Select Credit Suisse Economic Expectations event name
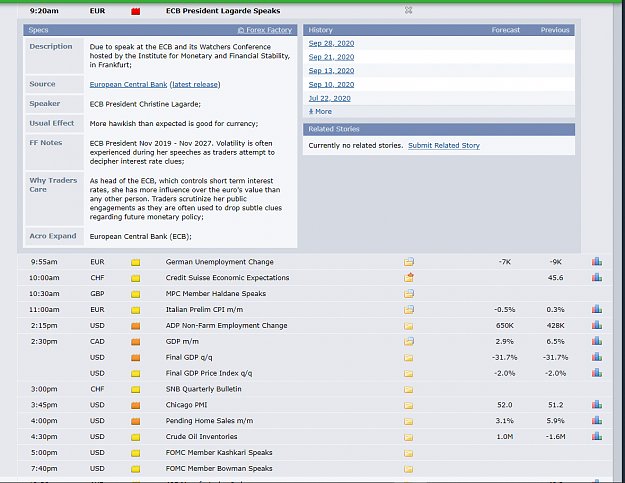This screenshot has width=625, height=483. [x=227, y=278]
